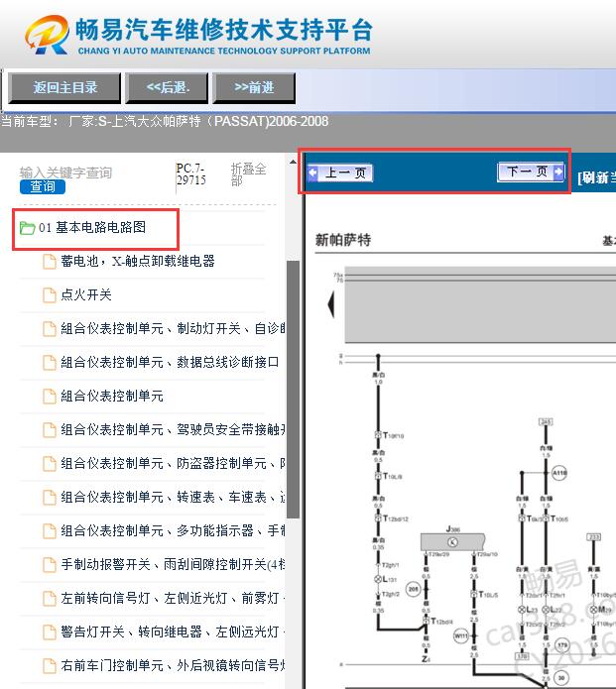Click the J386 component box in diagram
This screenshot has width=616, height=689.
pyautogui.click(x=453, y=541)
